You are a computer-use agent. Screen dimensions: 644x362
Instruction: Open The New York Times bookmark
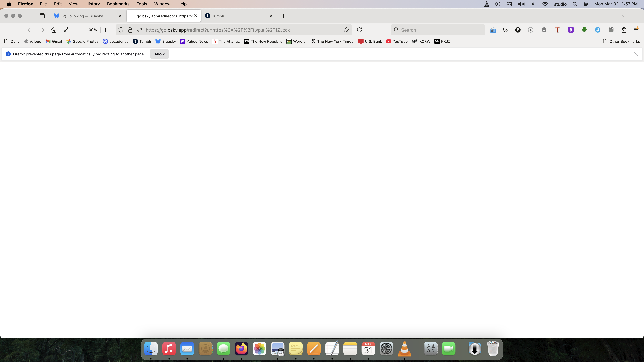tap(332, 41)
